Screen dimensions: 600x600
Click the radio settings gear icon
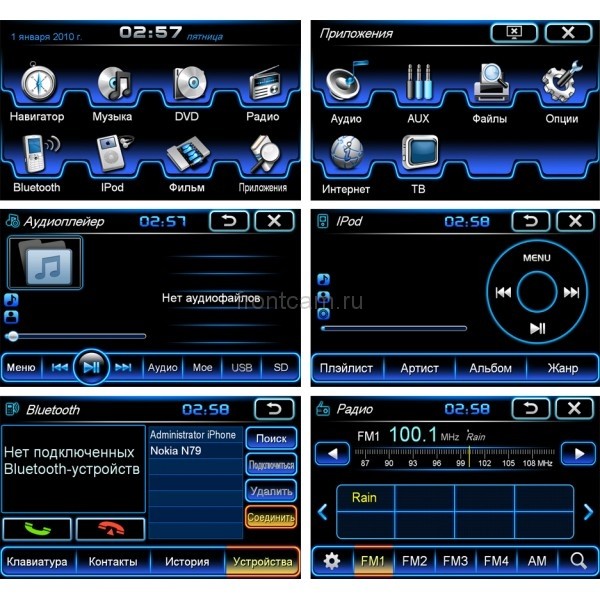click(x=331, y=561)
